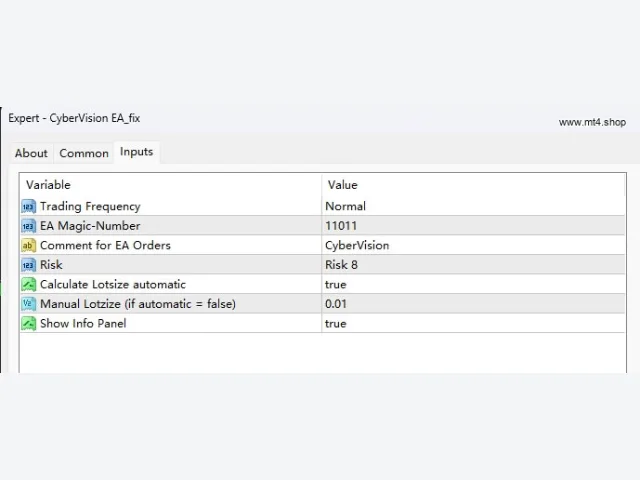Click the double-type icon for Manual Lotzize
Image resolution: width=640 pixels, height=480 pixels.
coord(29,304)
